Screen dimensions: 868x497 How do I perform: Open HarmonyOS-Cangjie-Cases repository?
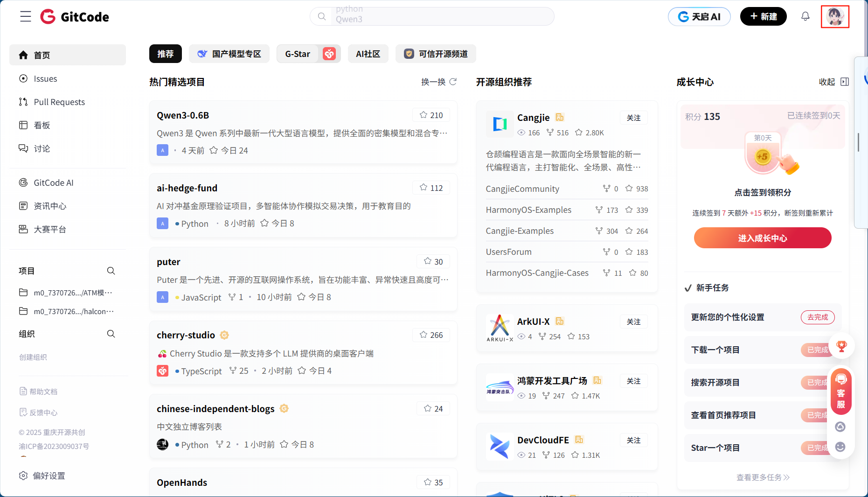pyautogui.click(x=537, y=273)
